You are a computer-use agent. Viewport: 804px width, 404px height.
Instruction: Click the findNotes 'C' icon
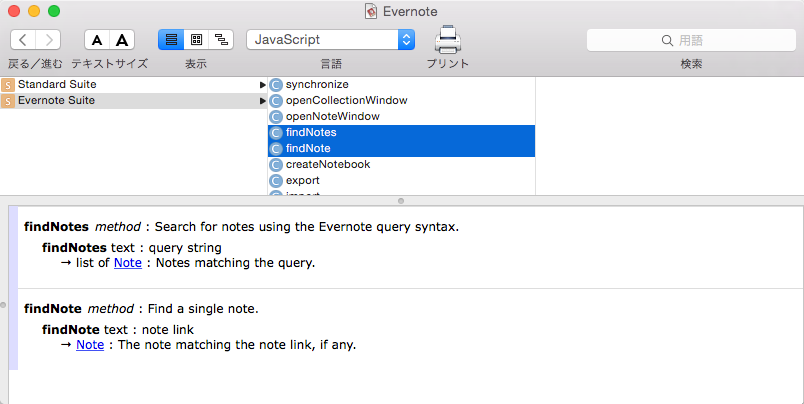coord(276,133)
